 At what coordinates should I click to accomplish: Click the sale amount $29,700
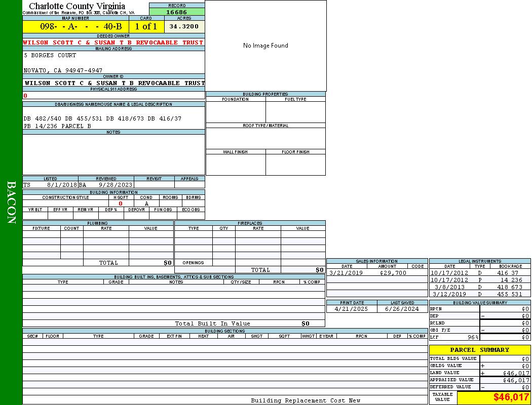tap(393, 273)
